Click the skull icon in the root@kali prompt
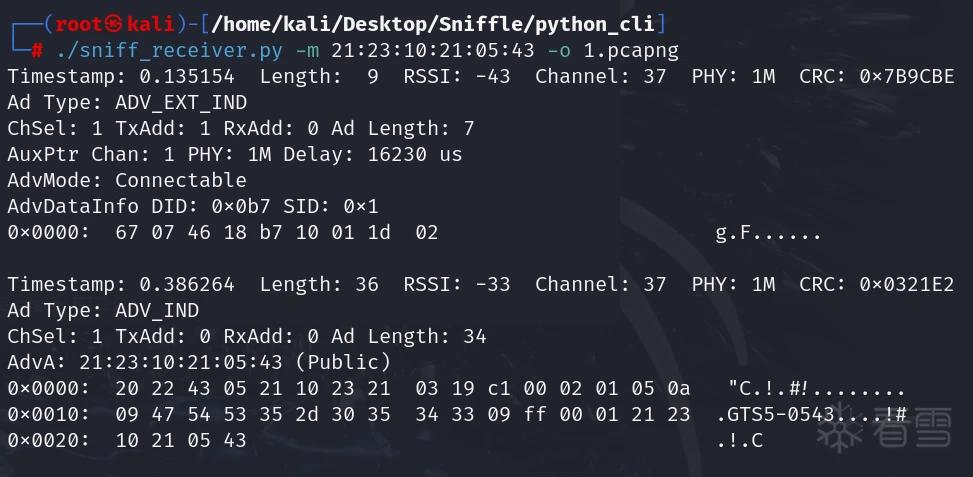Screen dimensions: 973x477 point(114,24)
